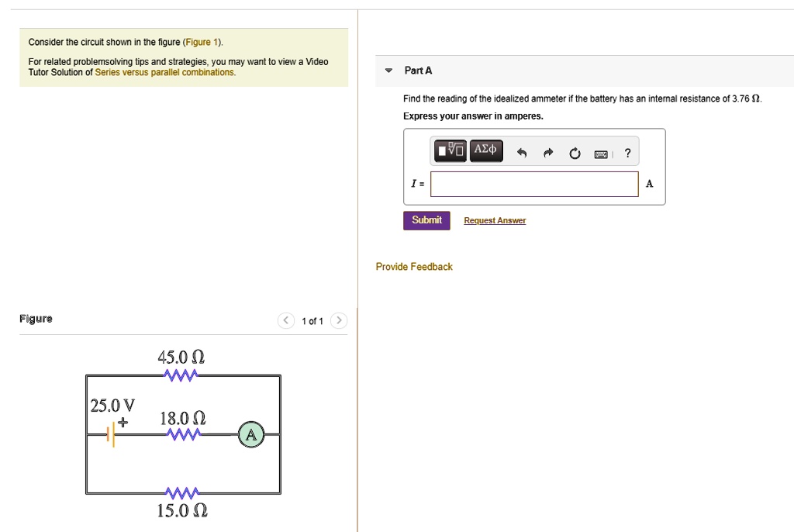Open the Provide Feedback link
794x532 pixels.
(413, 266)
